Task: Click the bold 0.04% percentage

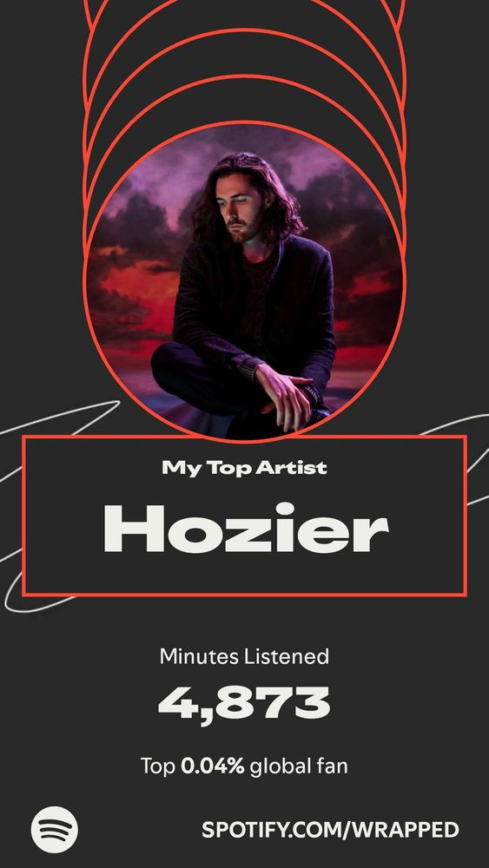Action: click(213, 766)
